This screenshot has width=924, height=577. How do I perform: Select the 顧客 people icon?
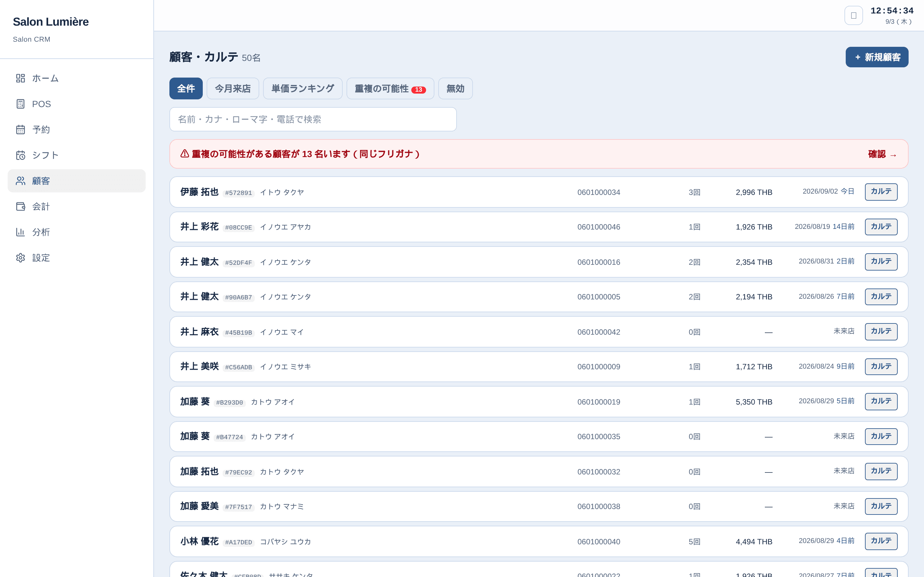[x=21, y=181]
